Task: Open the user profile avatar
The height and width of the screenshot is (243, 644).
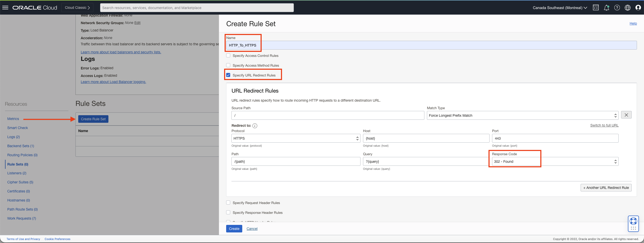Action: point(638,8)
